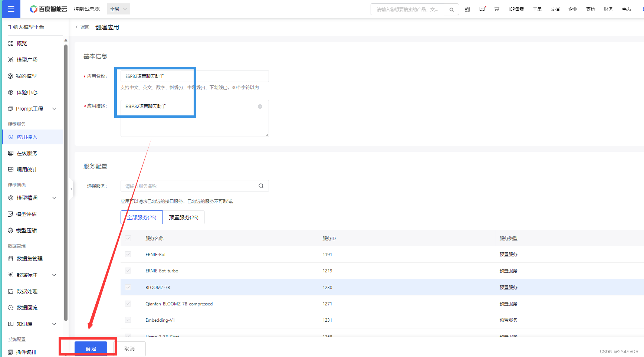The width and height of the screenshot is (644, 357).
Task: Click the 模型广场 sidebar icon
Action: (x=11, y=60)
